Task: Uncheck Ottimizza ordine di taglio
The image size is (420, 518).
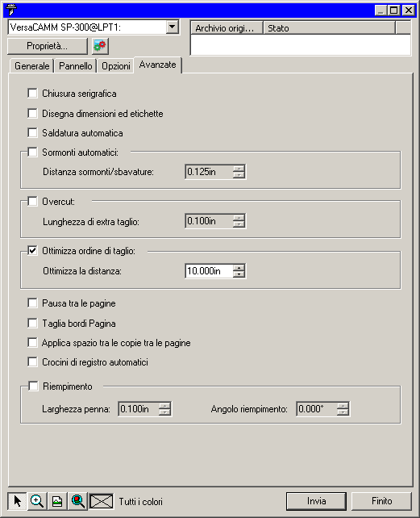Action: 32,251
